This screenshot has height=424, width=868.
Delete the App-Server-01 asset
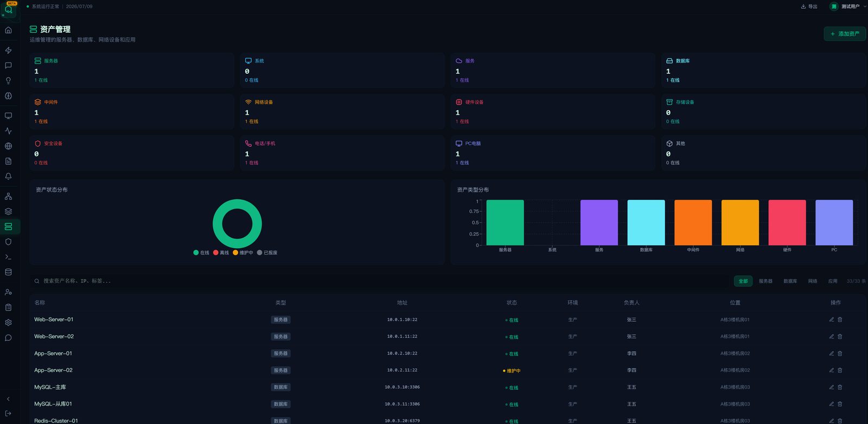tap(840, 353)
